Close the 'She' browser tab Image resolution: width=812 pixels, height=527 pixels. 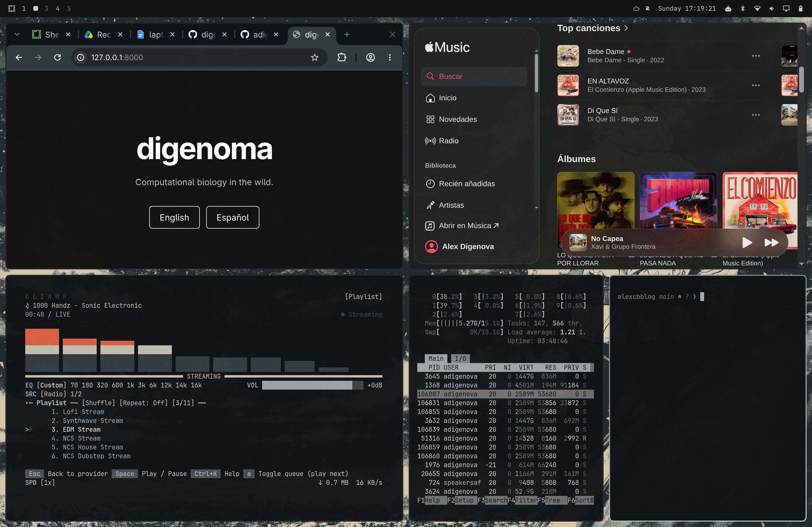(x=68, y=34)
